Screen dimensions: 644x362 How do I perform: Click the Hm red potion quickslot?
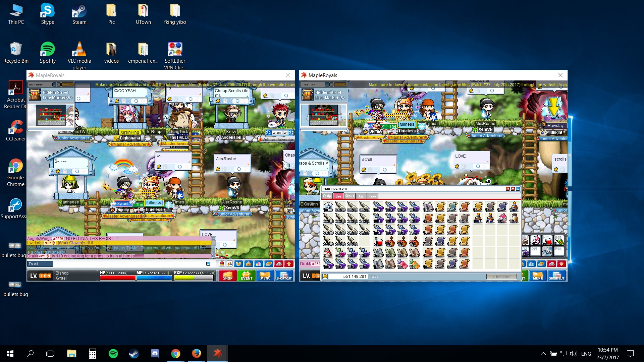click(547, 240)
